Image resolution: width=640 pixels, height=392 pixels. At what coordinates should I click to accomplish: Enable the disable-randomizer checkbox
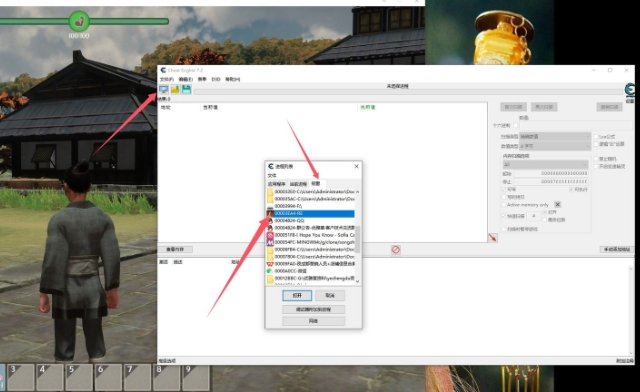pyautogui.click(x=596, y=159)
